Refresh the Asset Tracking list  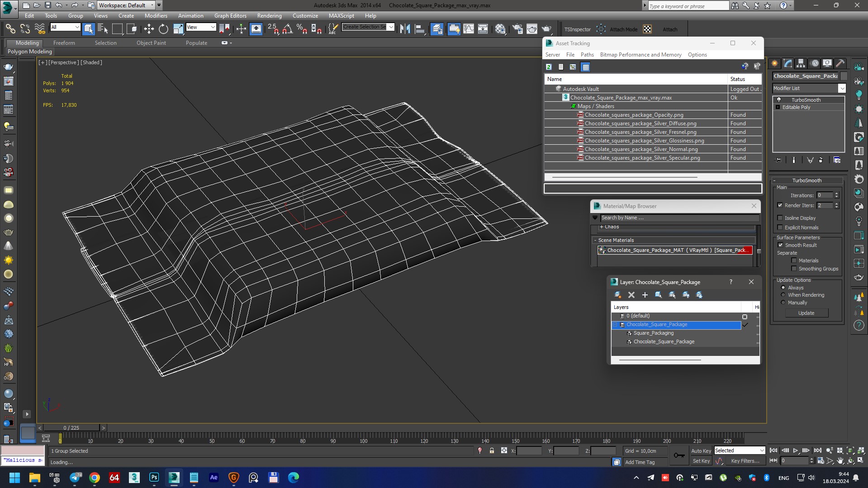[x=549, y=67]
